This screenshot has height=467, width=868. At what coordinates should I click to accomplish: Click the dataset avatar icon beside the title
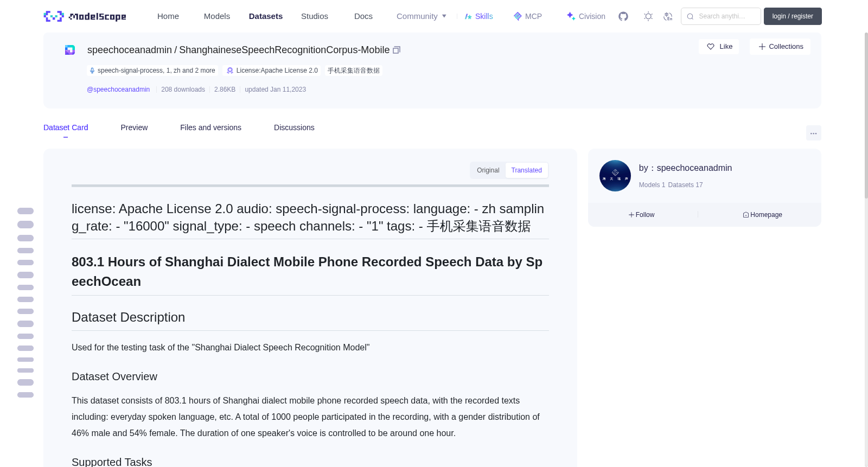tap(70, 50)
